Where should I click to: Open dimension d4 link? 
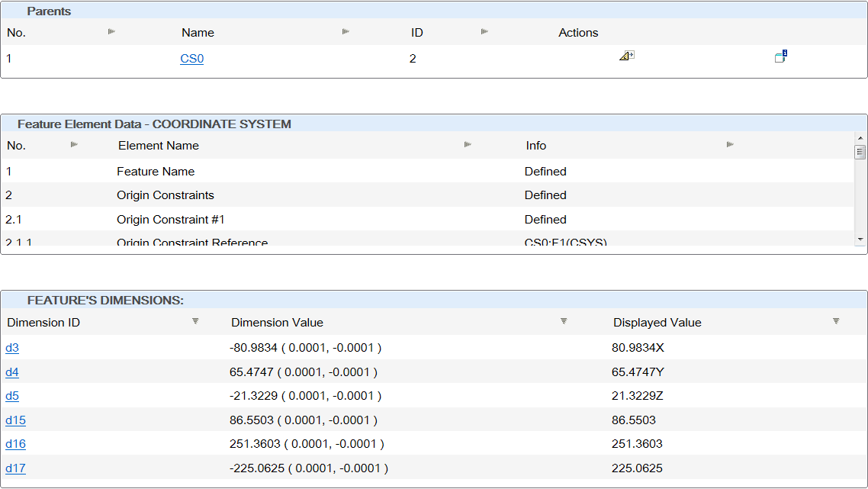click(12, 372)
